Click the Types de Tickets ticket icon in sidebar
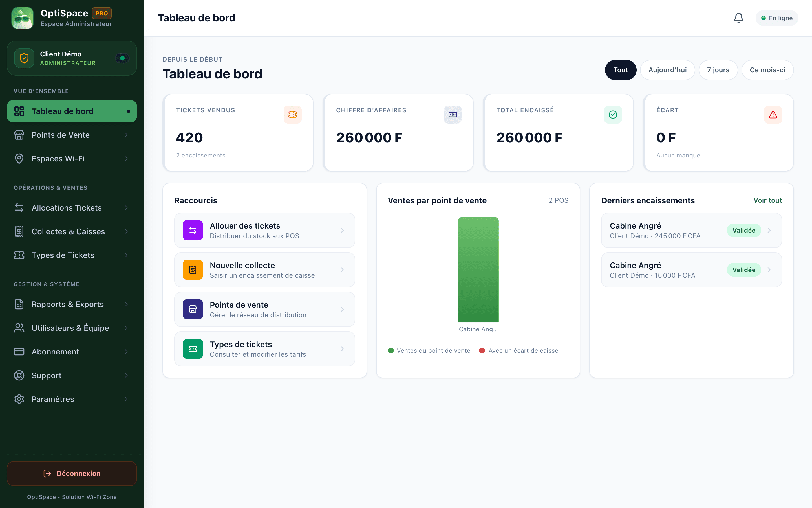The height and width of the screenshot is (508, 812). (19, 255)
